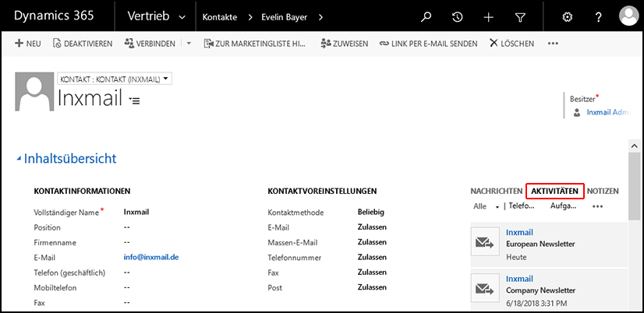The width and height of the screenshot is (644, 313).
Task: Click the plus quick create icon
Action: click(488, 17)
